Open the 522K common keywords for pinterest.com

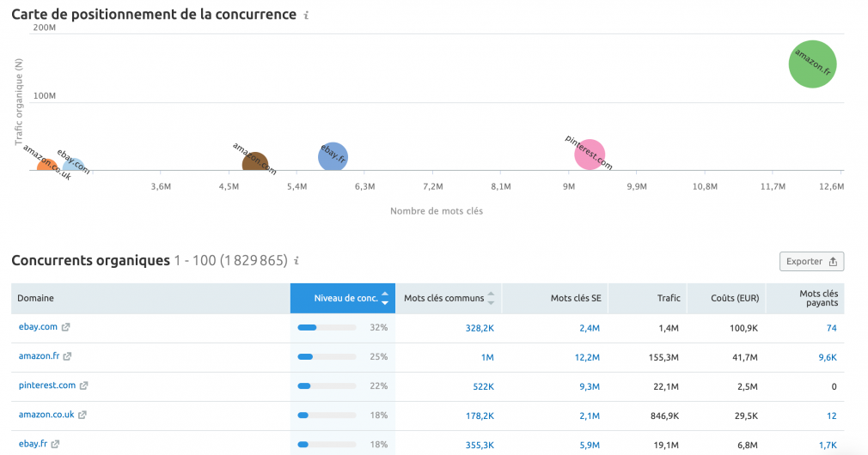coord(483,386)
